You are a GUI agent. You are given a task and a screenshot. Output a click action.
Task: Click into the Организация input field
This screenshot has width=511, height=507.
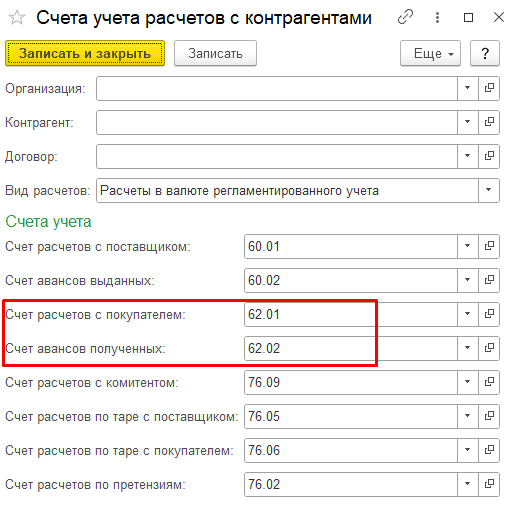[277, 88]
